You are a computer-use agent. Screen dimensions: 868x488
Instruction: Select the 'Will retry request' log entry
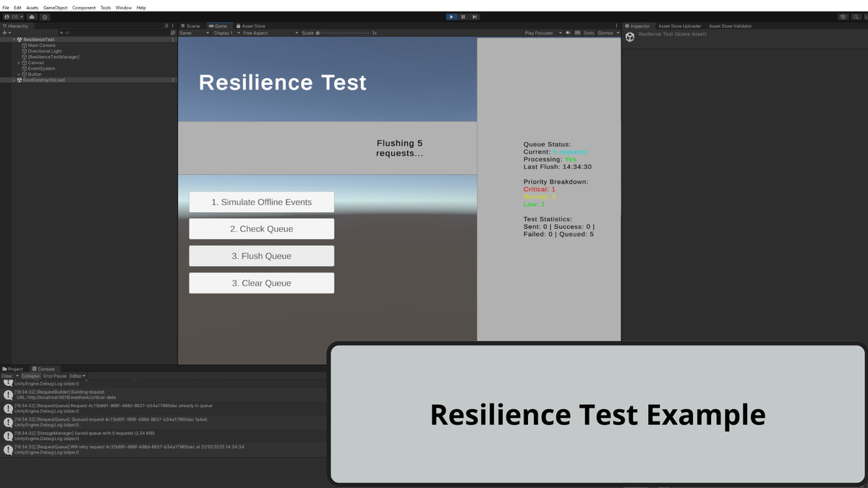pos(163,450)
